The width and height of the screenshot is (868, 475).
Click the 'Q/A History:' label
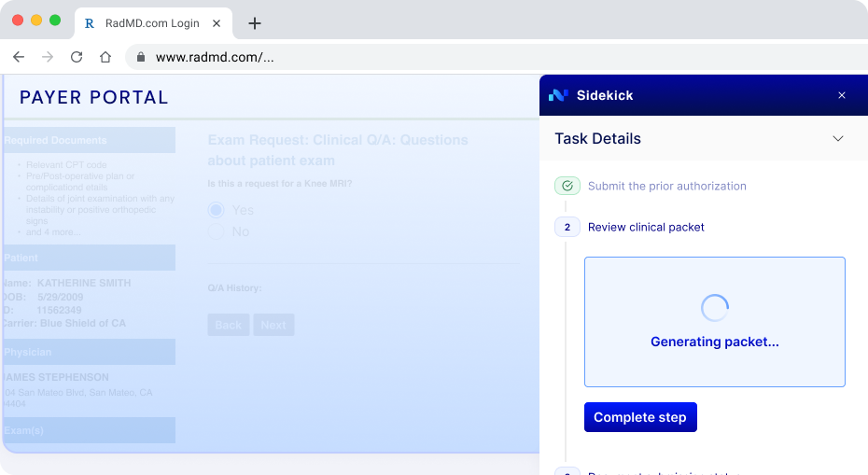point(234,287)
